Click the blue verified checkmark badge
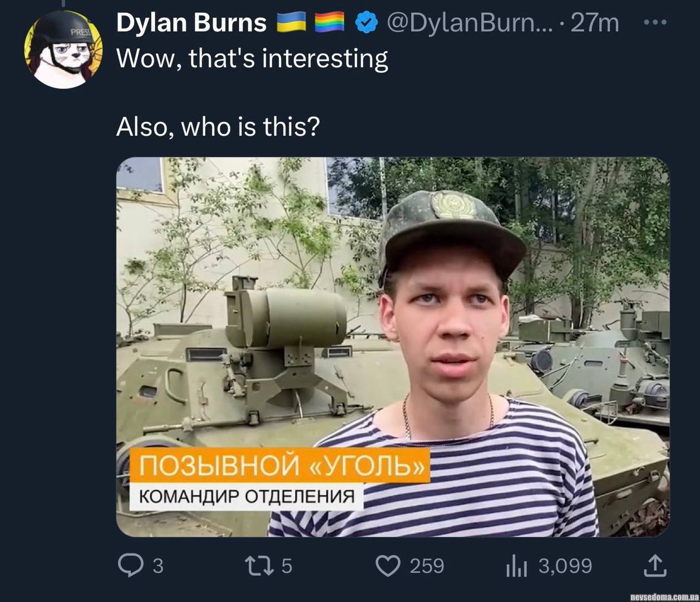This screenshot has height=602, width=700. (366, 23)
